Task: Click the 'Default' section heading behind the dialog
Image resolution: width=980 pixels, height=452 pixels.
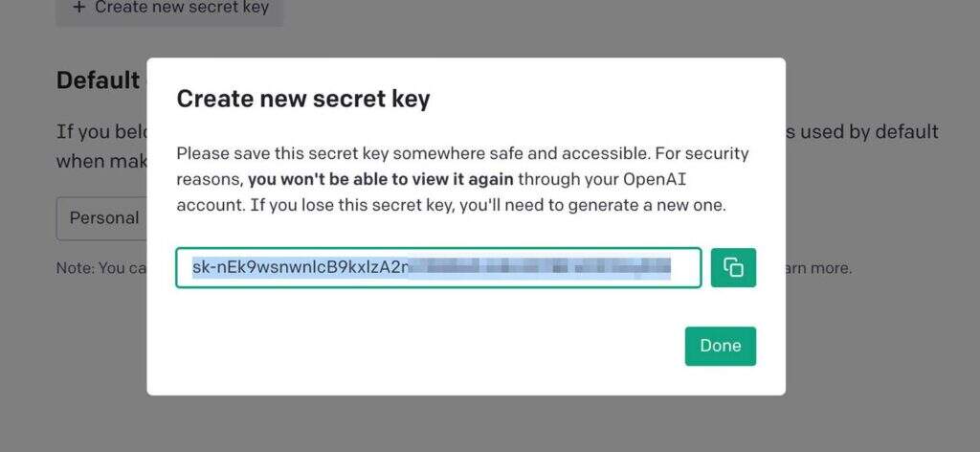Action: pos(98,80)
